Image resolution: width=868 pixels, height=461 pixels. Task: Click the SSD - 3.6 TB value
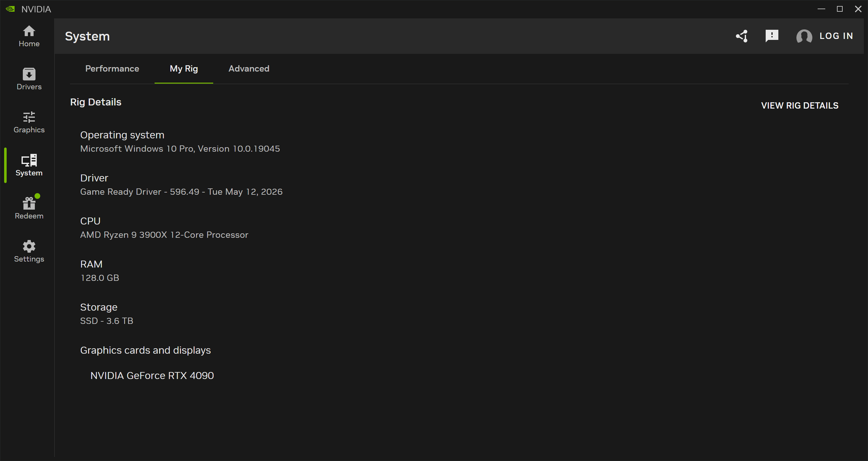coord(107,321)
